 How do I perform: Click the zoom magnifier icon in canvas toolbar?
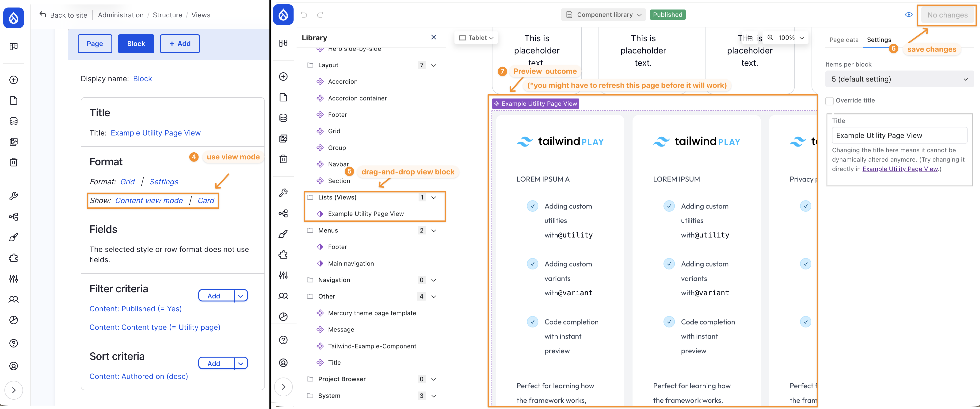tap(770, 37)
